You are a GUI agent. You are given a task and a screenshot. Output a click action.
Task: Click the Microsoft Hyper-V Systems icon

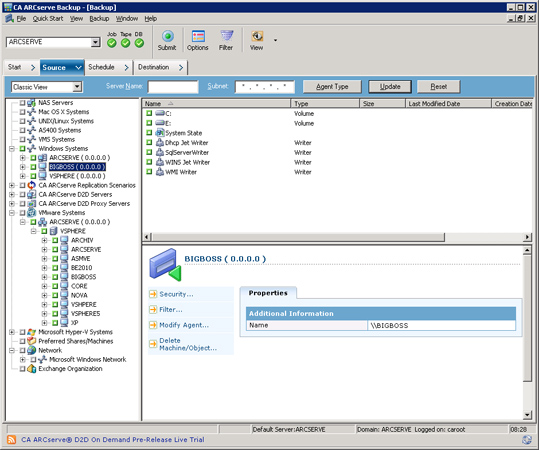coord(31,332)
